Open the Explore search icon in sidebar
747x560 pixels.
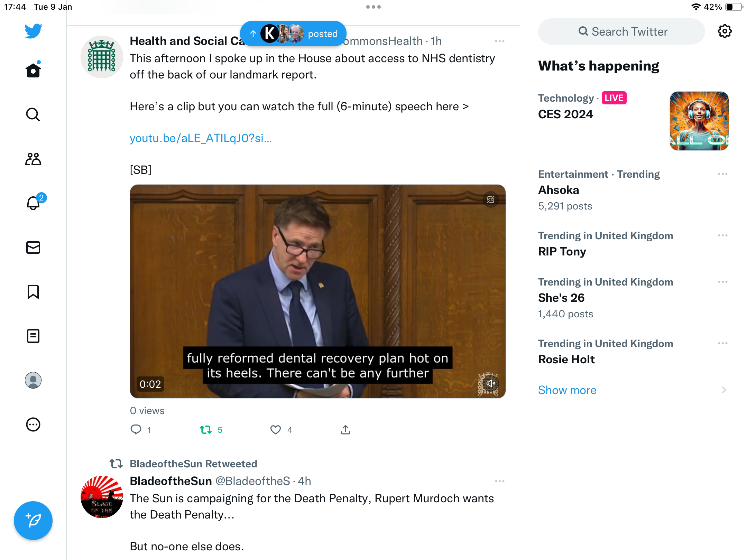[33, 114]
